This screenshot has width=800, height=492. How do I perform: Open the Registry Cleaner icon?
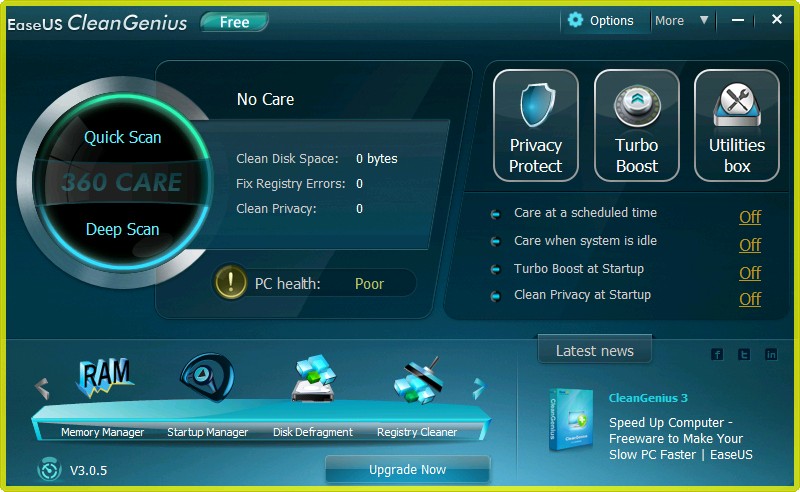[417, 380]
